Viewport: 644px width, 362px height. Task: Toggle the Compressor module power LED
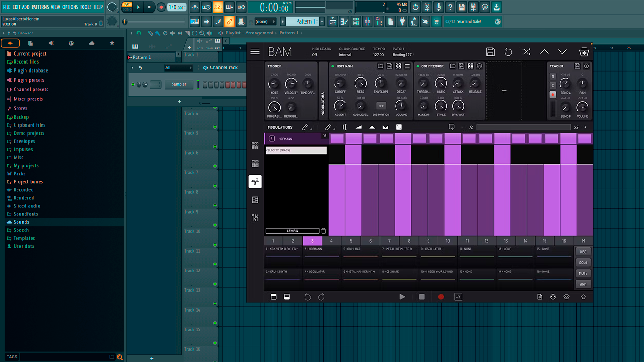[x=417, y=66]
